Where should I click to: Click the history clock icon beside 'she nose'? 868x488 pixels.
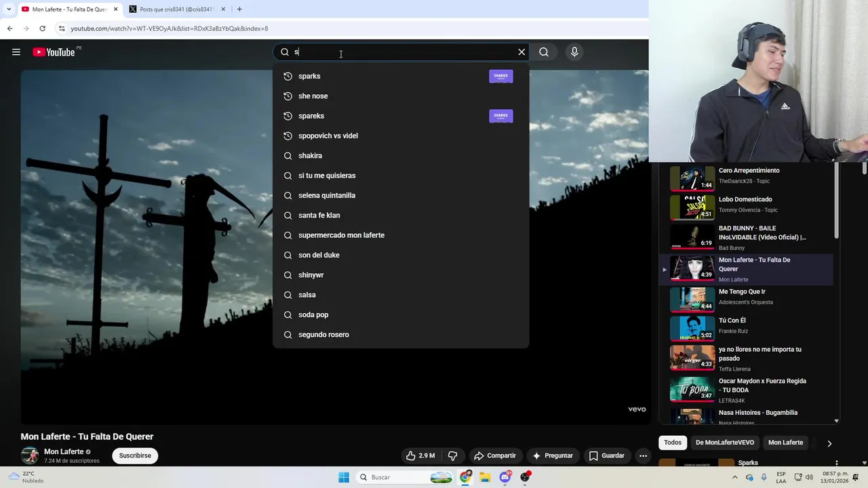click(x=288, y=96)
